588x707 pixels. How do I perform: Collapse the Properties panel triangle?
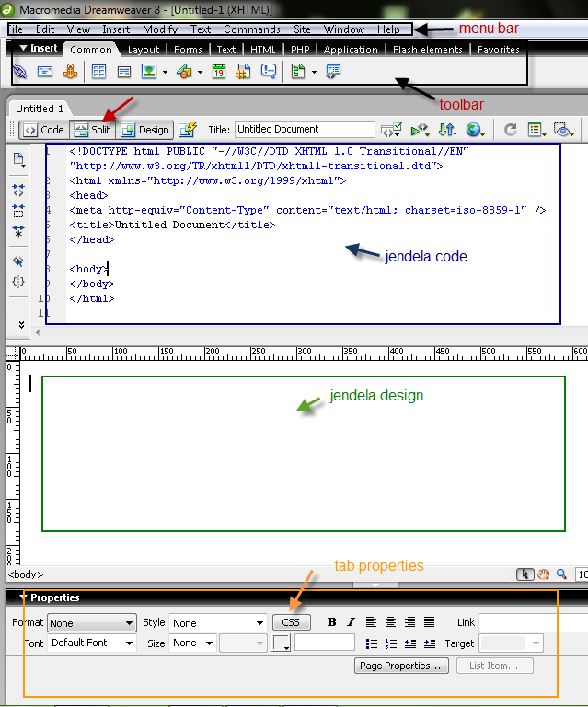pos(23,597)
